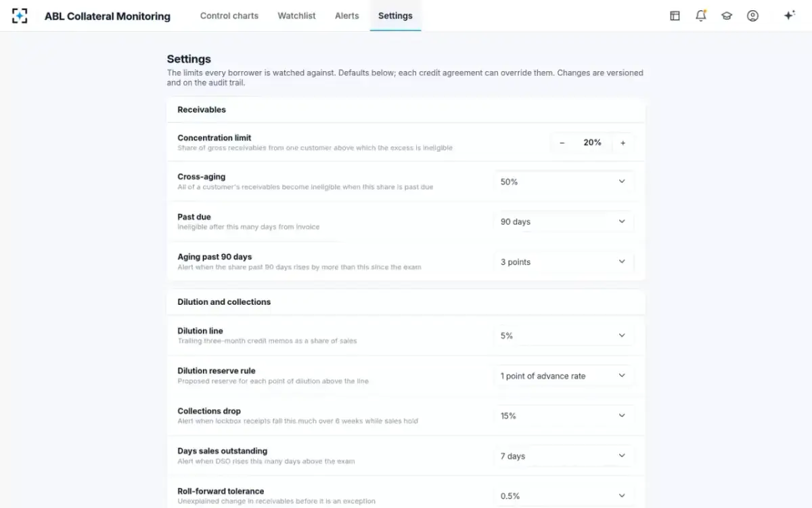This screenshot has height=508, width=812.
Task: Switch to the Control charts tab
Action: 229,16
